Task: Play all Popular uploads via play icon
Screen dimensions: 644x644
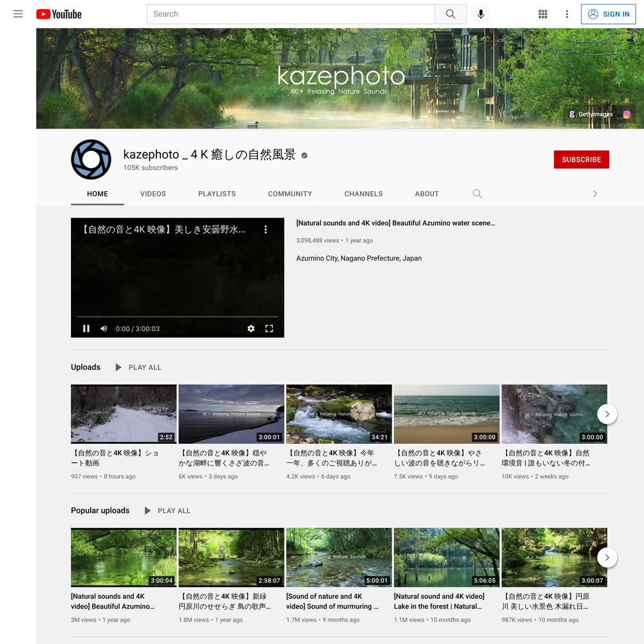Action: [147, 511]
